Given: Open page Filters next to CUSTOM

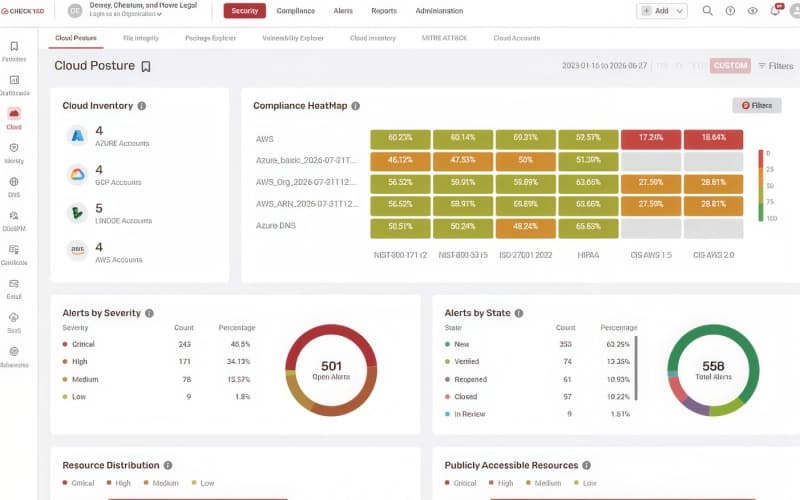Looking at the screenshot, I should click(776, 66).
